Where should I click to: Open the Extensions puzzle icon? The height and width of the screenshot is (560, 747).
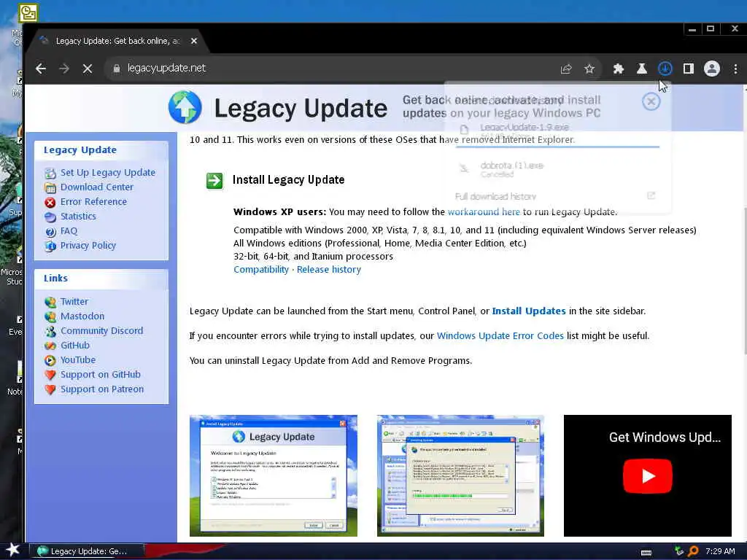(x=619, y=69)
